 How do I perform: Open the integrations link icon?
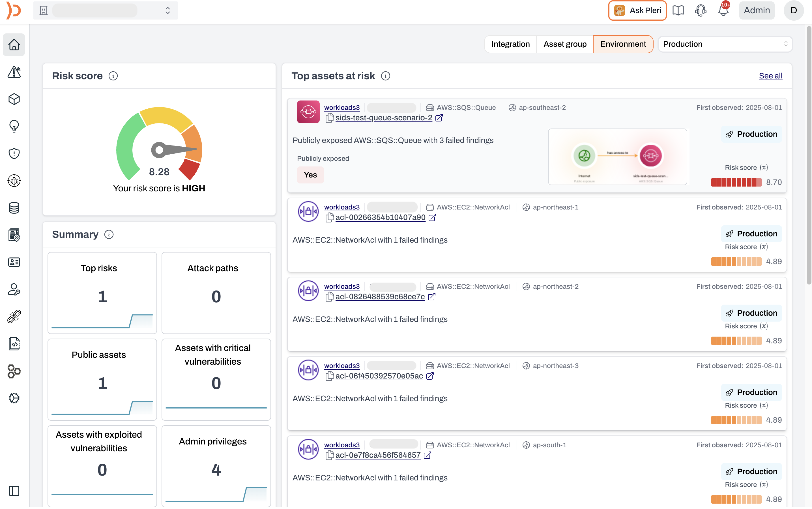[x=14, y=316]
